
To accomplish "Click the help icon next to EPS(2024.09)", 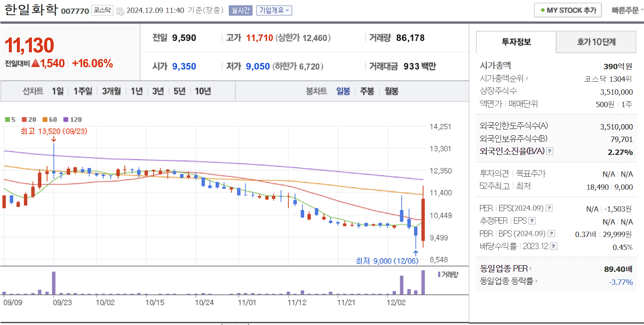I will (549, 208).
